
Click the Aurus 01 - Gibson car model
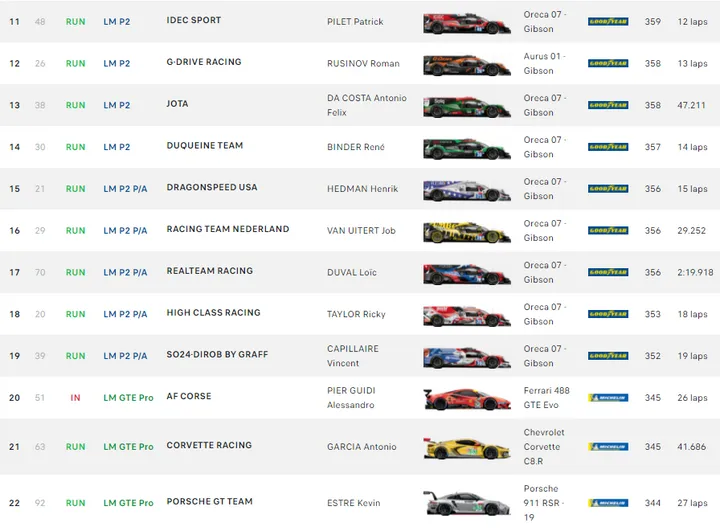(x=545, y=63)
